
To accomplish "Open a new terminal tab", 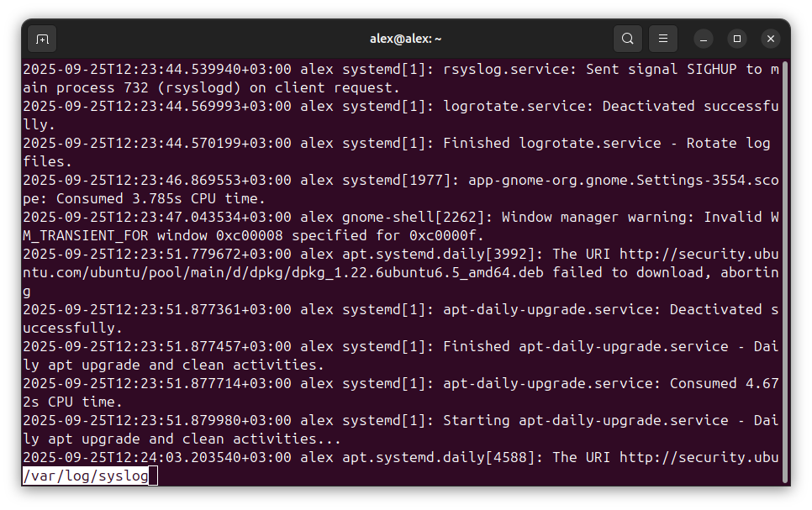I will (42, 39).
